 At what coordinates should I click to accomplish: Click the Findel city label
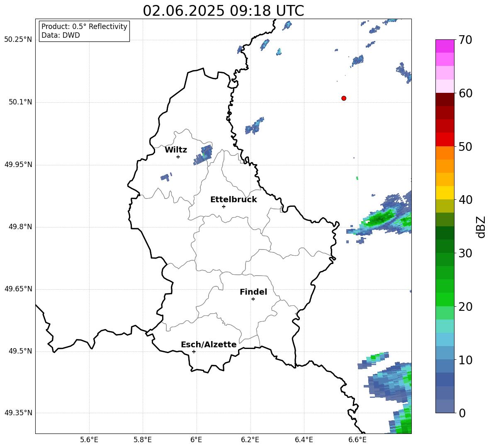(x=253, y=292)
